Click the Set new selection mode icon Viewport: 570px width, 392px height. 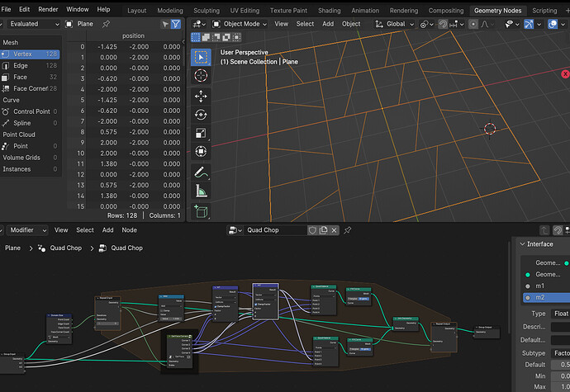coord(196,37)
